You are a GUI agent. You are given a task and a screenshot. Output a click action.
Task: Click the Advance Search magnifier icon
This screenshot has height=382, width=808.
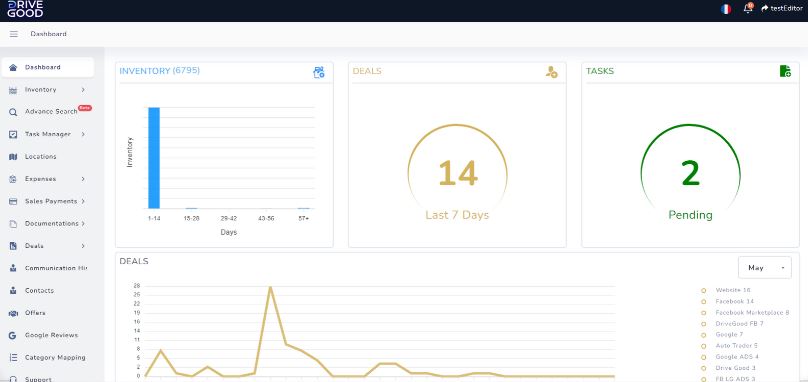(x=13, y=112)
